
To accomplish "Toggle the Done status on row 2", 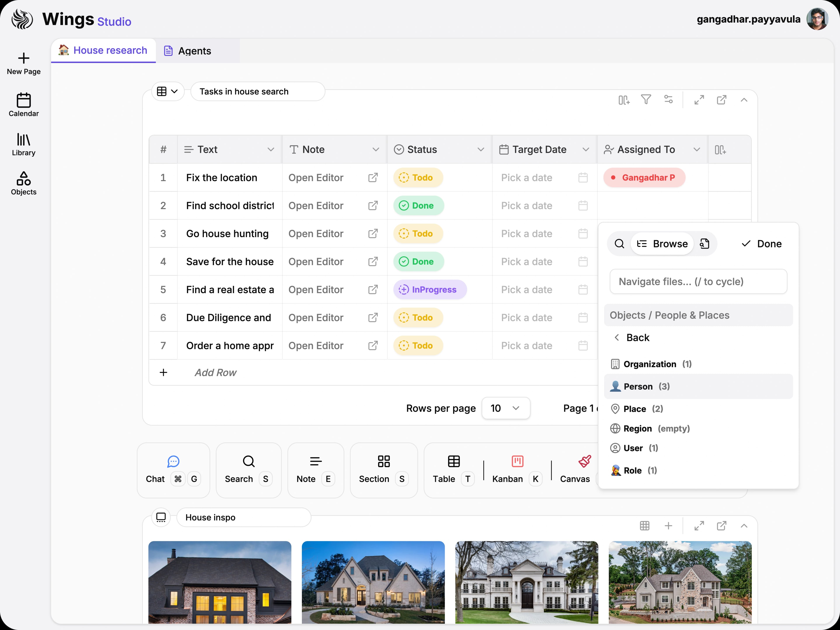I will [418, 205].
